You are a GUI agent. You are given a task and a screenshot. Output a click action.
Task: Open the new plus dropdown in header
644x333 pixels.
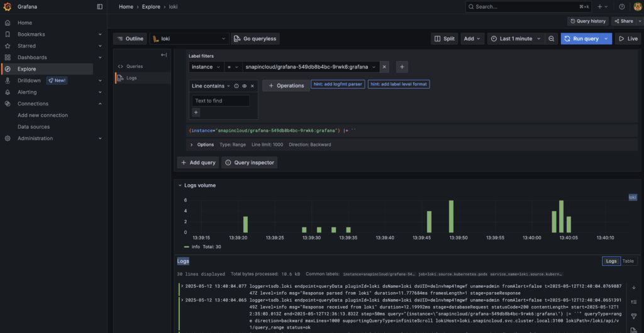602,6
